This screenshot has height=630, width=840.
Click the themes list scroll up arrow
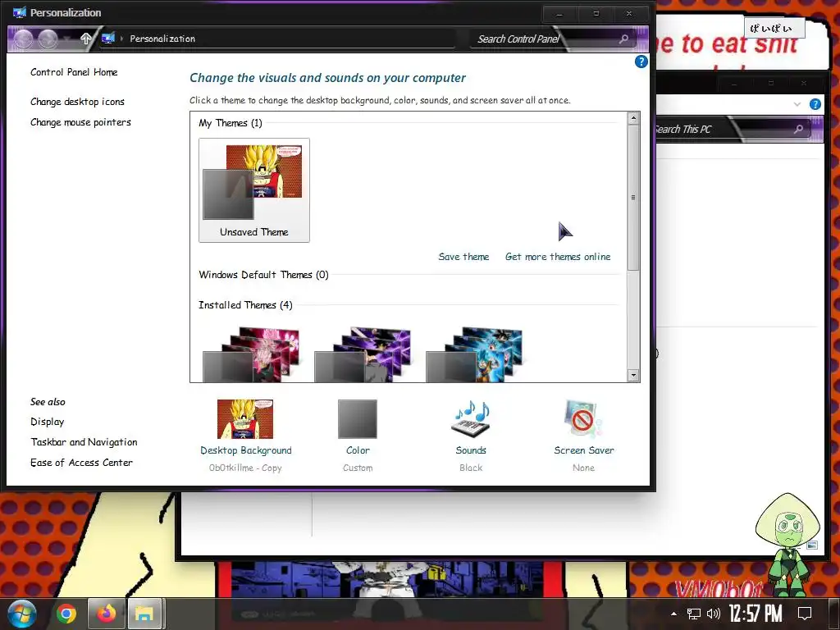point(633,118)
